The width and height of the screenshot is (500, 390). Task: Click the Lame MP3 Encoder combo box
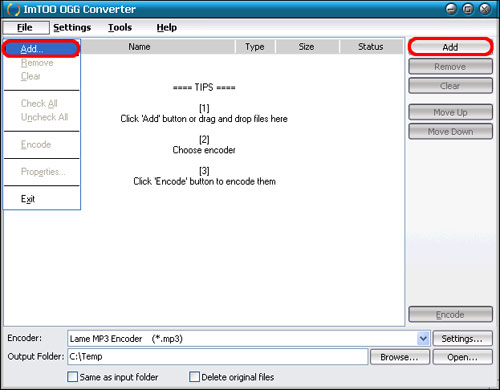point(248,339)
